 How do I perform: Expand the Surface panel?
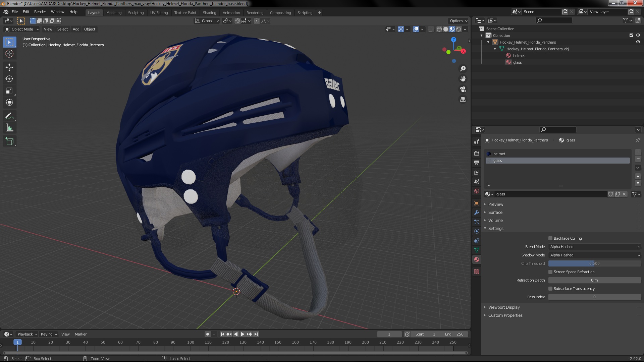(495, 213)
